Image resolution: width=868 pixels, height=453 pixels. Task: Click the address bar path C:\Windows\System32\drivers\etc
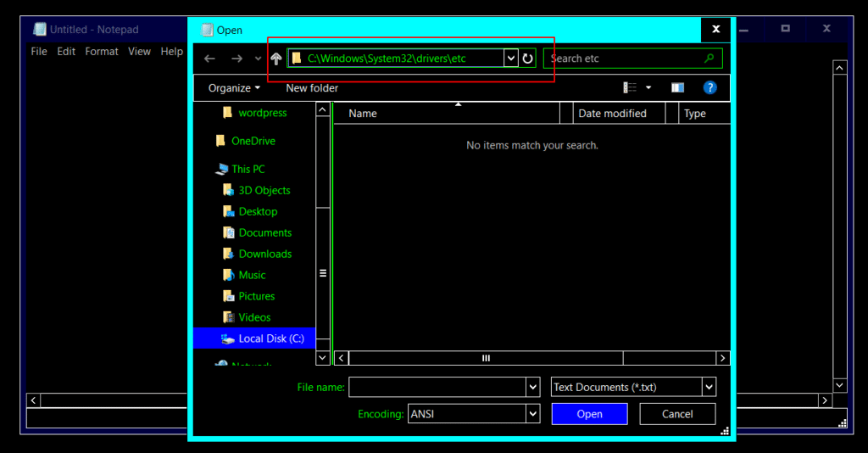387,59
